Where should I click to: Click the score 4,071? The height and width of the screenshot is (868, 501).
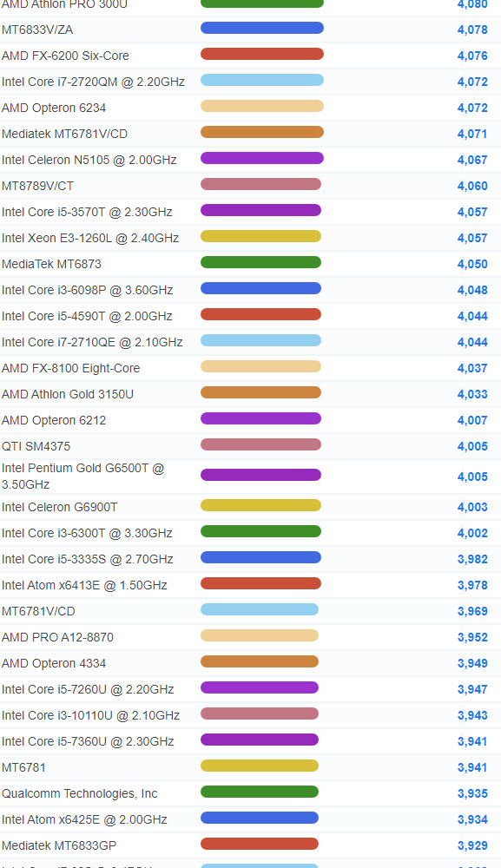472,134
